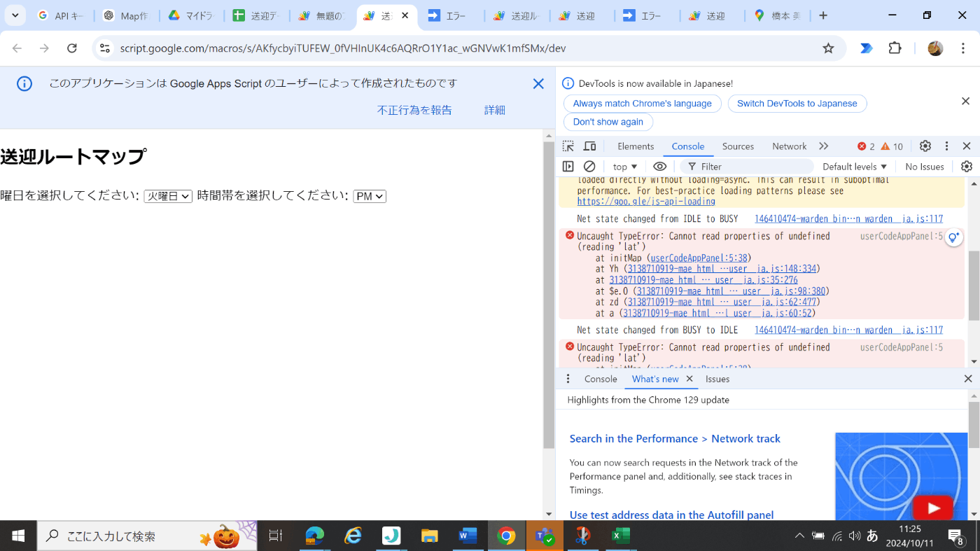Screen dimensions: 980x551
Task: Open the JavaScript context dropdown 'top'
Action: tap(625, 167)
